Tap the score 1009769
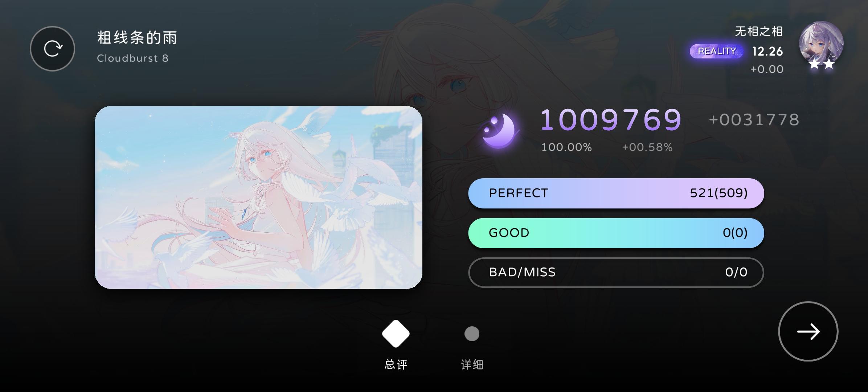This screenshot has height=392, width=868. tap(611, 120)
